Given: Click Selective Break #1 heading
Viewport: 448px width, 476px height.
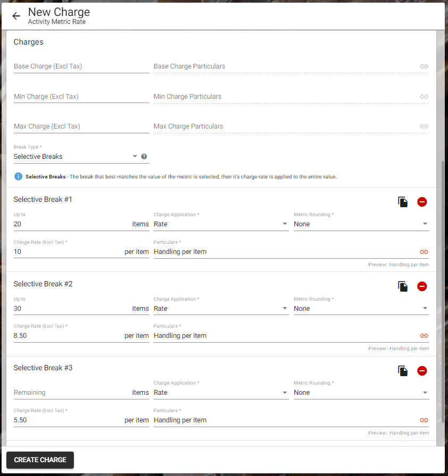Looking at the screenshot, I should 43,199.
